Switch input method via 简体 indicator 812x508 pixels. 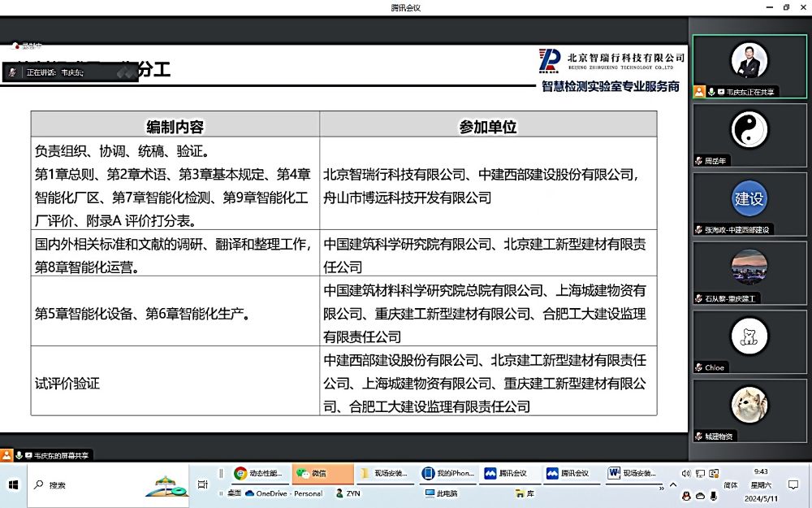coord(731,485)
